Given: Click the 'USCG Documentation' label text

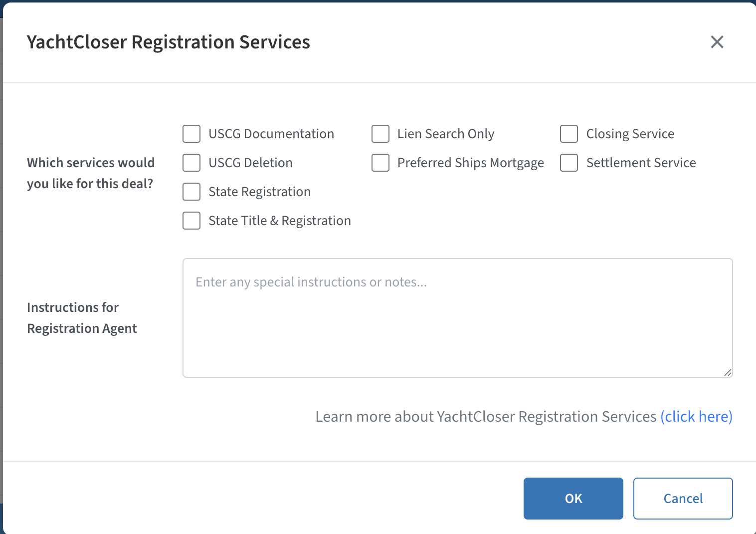Looking at the screenshot, I should (x=271, y=134).
